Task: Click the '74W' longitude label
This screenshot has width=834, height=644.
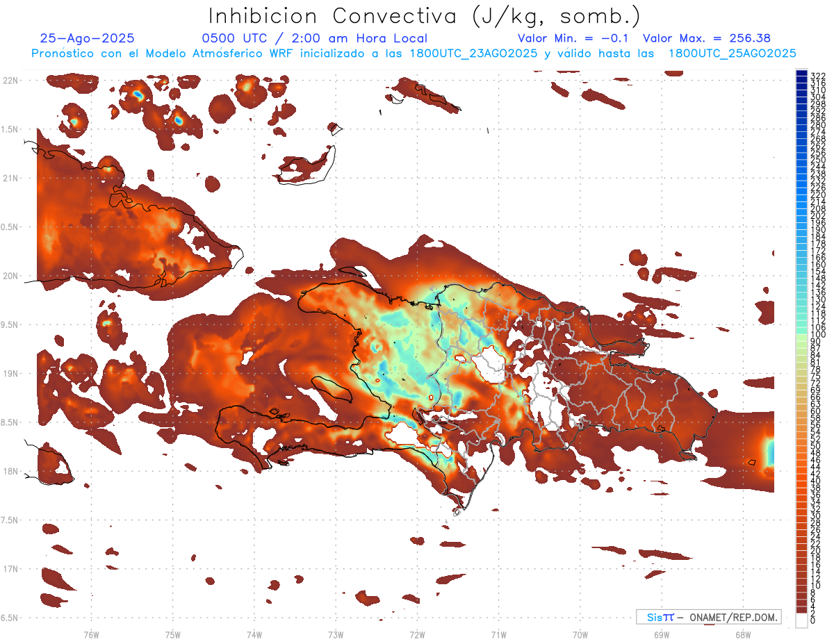Action: pos(254,635)
